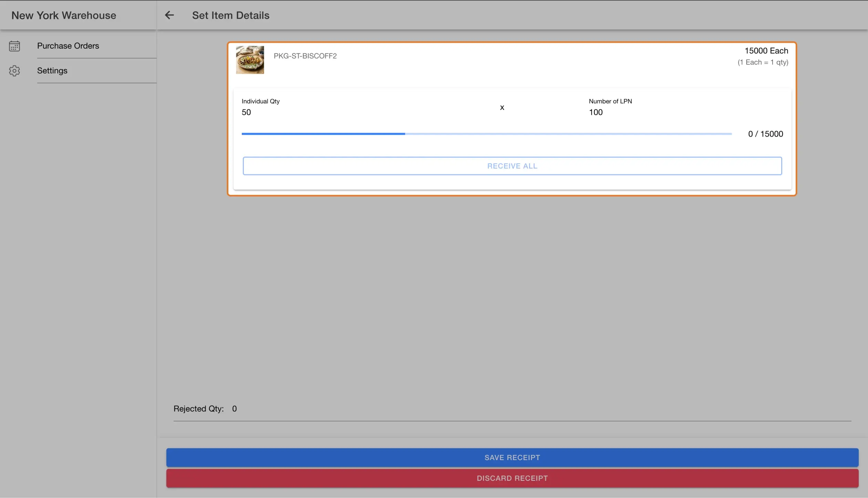This screenshot has height=498, width=868.
Task: Click the Set Item Details heading
Action: [231, 16]
